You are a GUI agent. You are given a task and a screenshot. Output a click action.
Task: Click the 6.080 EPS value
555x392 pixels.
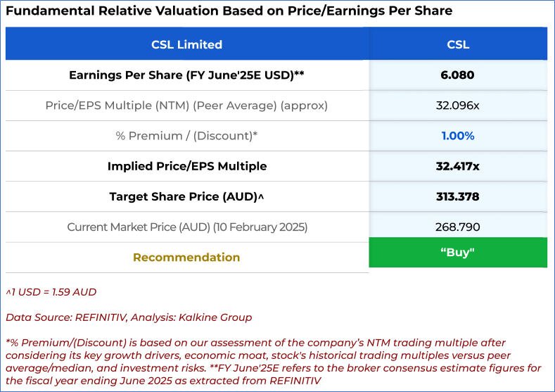point(458,75)
